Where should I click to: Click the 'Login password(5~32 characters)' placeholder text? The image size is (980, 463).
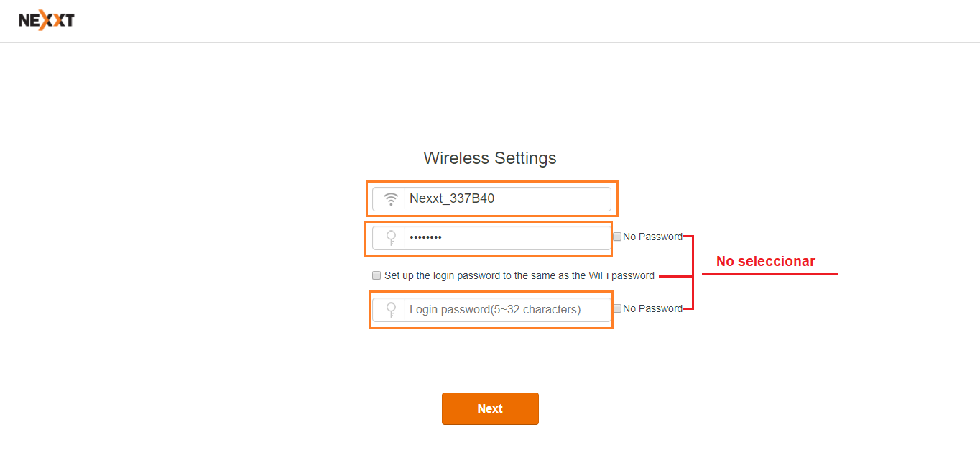pyautogui.click(x=495, y=310)
